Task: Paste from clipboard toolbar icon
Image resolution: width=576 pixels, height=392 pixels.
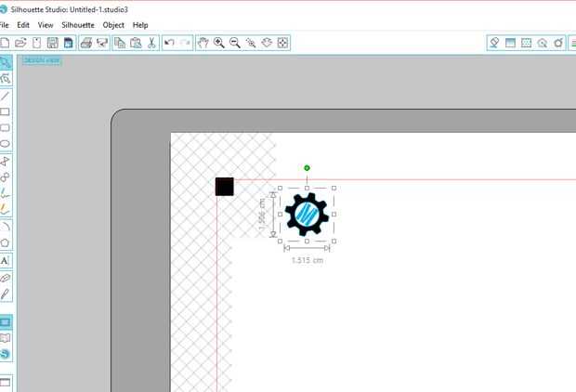Action: point(136,43)
